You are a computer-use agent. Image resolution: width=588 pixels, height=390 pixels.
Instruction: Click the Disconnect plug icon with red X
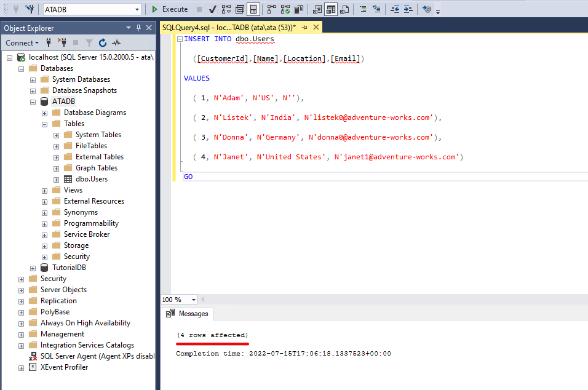click(x=62, y=42)
